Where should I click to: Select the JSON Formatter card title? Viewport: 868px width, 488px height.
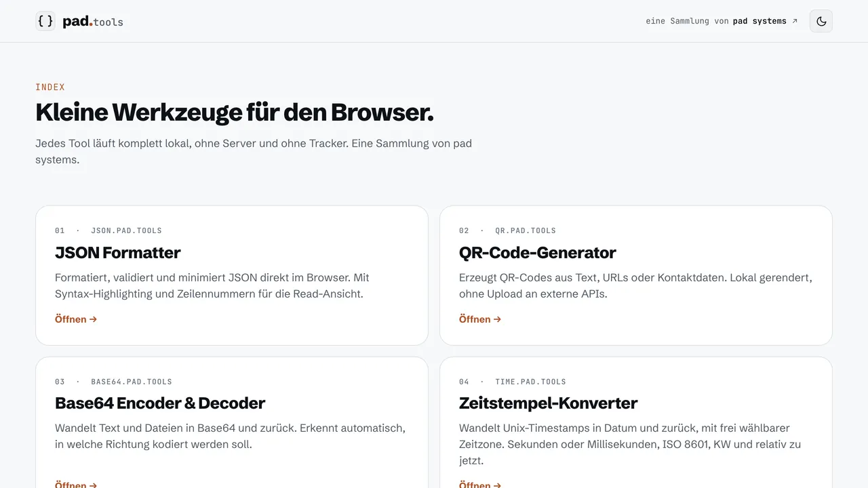[x=118, y=253]
